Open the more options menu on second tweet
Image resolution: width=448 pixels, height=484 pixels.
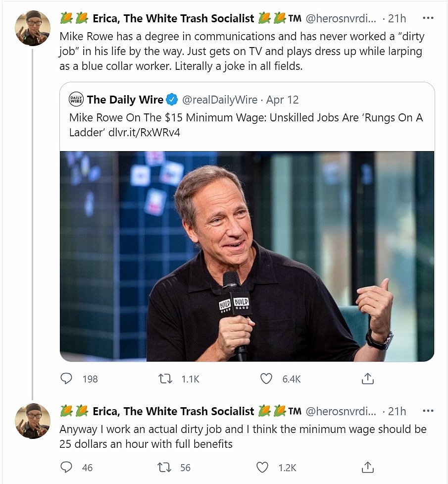[428, 411]
